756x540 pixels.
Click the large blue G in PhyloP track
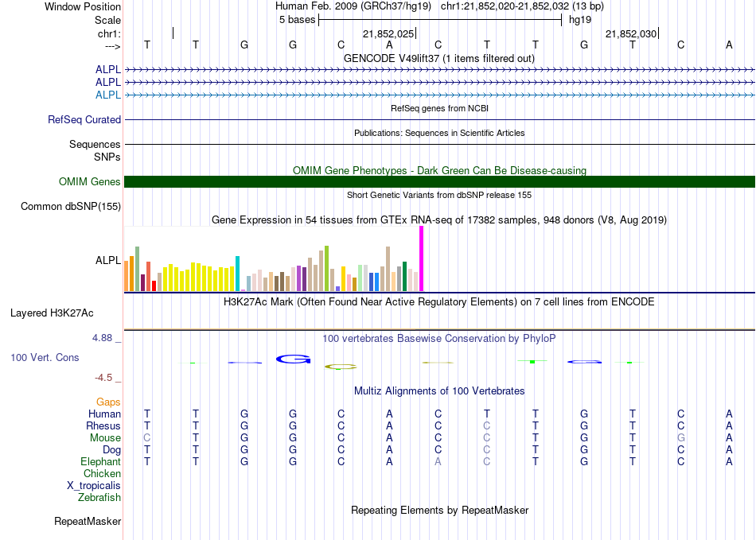[293, 359]
